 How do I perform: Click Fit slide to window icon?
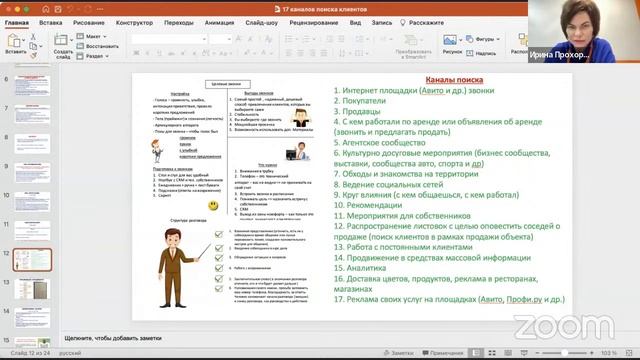click(x=629, y=353)
